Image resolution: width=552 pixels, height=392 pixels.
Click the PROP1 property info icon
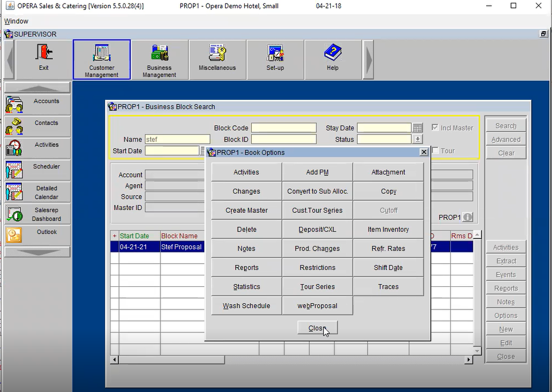click(468, 217)
